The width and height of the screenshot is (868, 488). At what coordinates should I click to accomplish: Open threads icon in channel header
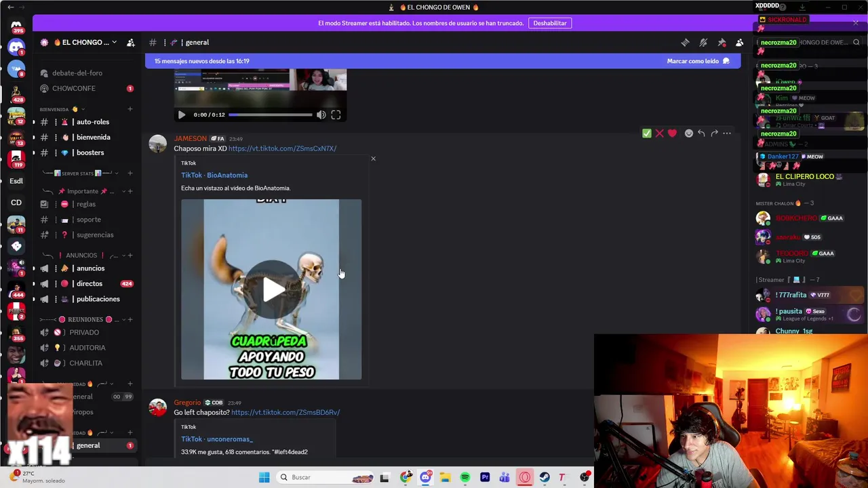pos(685,42)
